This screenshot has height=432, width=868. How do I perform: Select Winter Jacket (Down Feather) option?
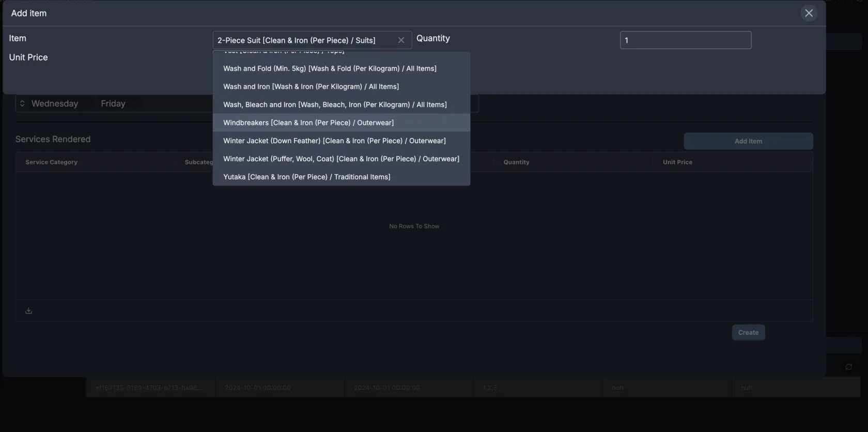point(334,141)
